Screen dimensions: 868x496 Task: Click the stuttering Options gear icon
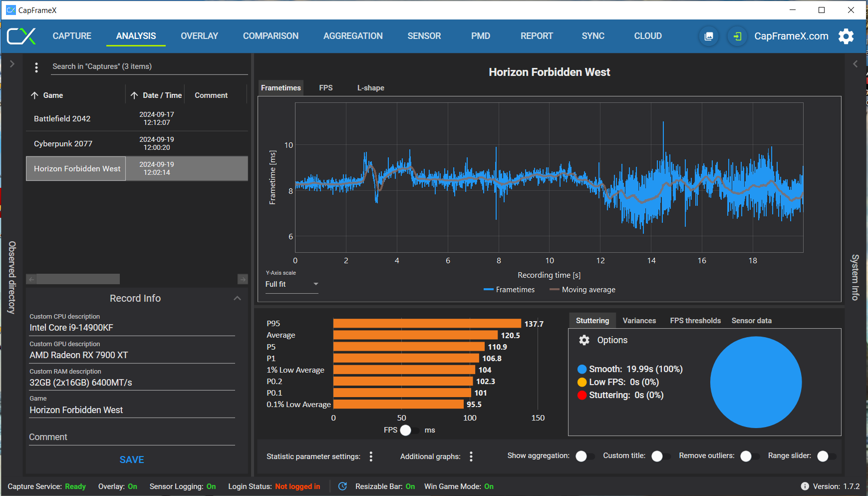coord(584,340)
